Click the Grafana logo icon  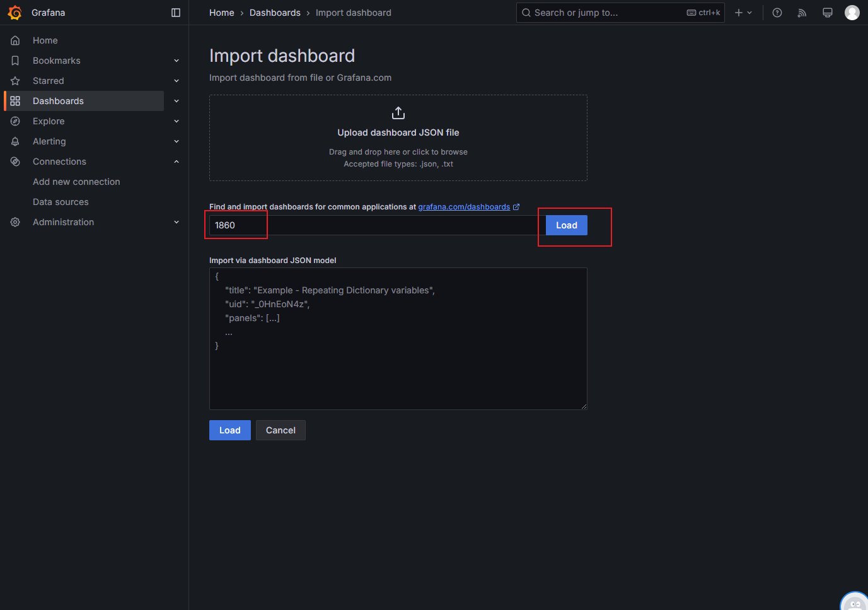coord(14,13)
